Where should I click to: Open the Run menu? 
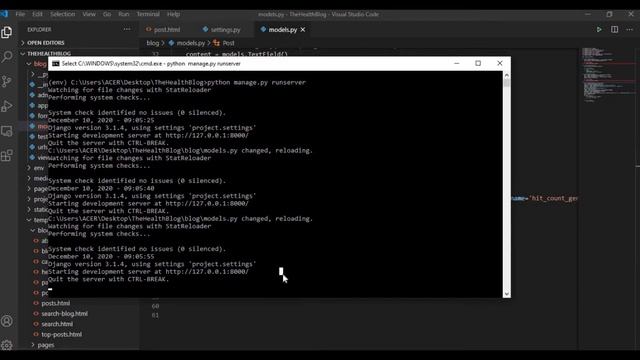pos(124,14)
